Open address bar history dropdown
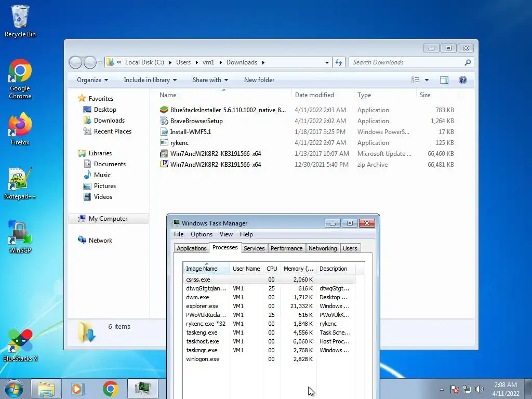The height and width of the screenshot is (399, 532). (x=327, y=63)
